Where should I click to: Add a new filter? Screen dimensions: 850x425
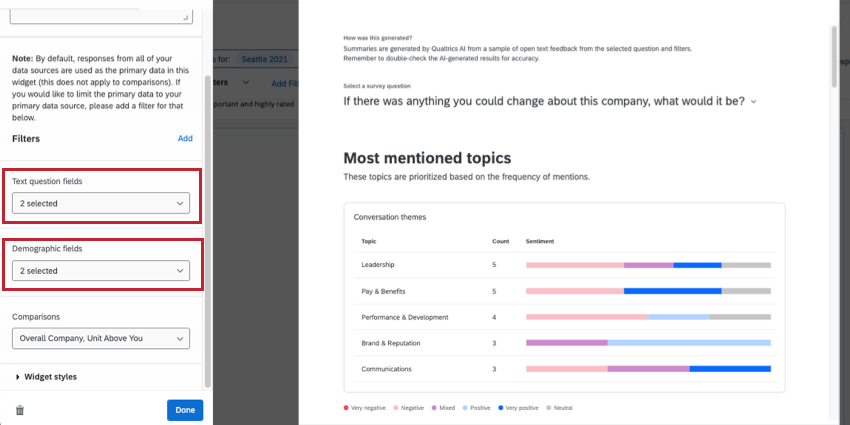coord(185,138)
